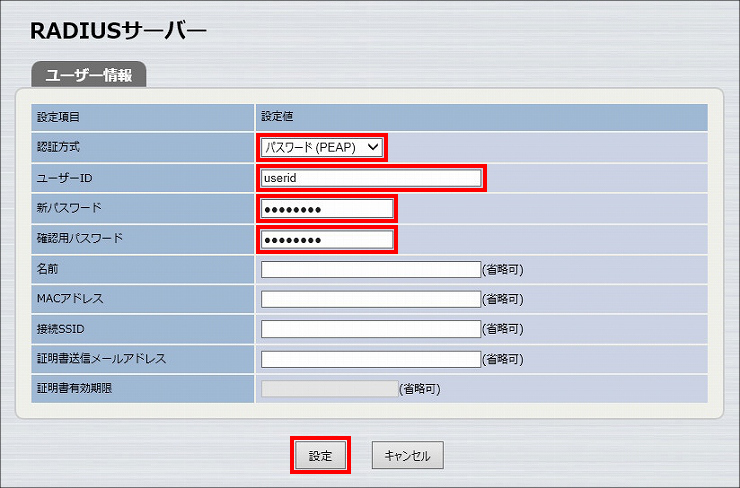The height and width of the screenshot is (488, 740).
Task: Click the disabled 証明書有効期限 field
Action: pyautogui.click(x=329, y=389)
